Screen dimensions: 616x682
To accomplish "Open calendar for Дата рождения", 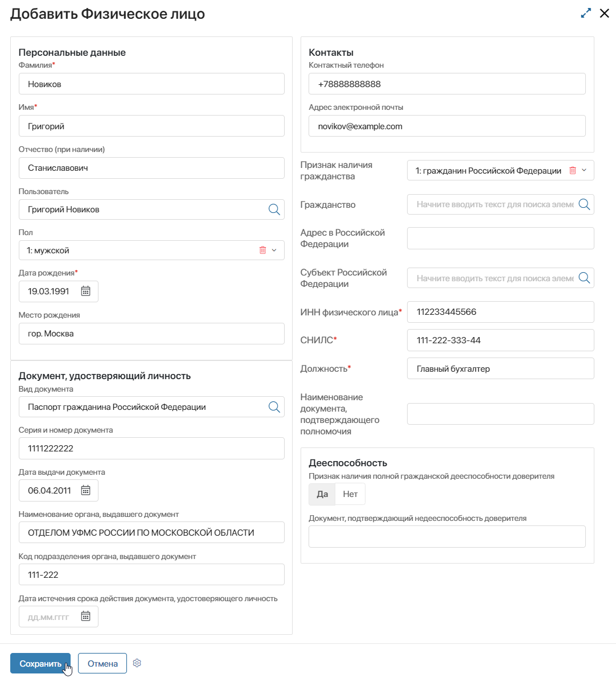I will point(86,291).
